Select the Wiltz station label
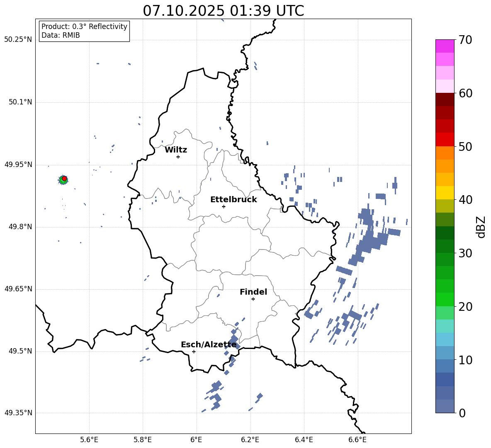 pyautogui.click(x=176, y=150)
